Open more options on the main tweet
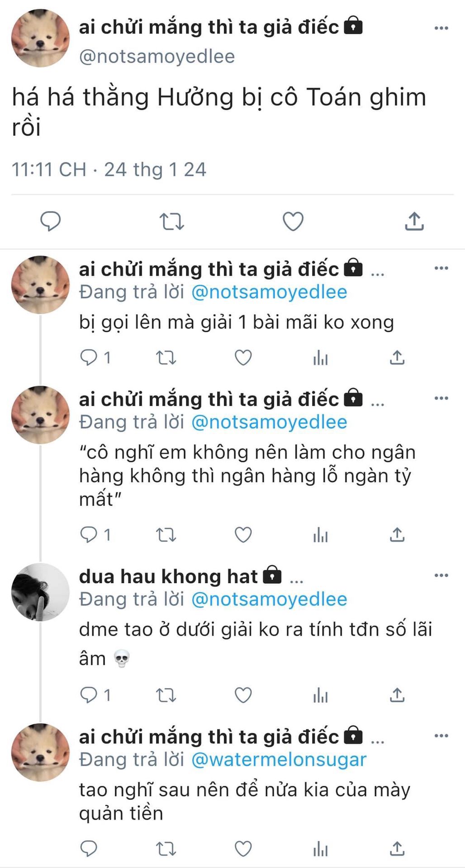This screenshot has height=868, width=465. coord(441,28)
